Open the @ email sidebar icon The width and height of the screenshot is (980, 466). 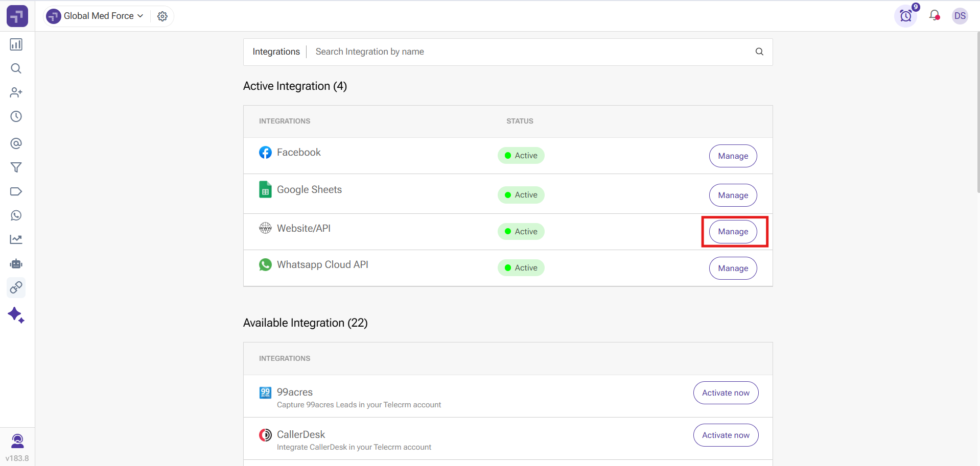[16, 143]
